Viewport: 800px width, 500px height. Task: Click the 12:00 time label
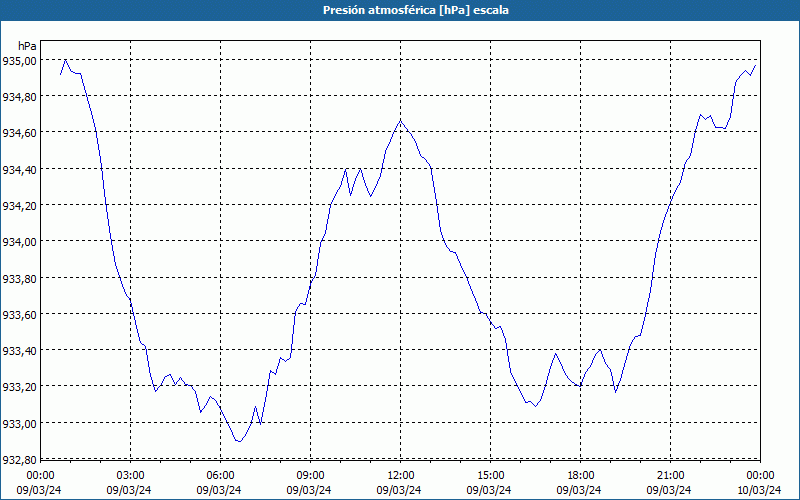[x=401, y=476]
